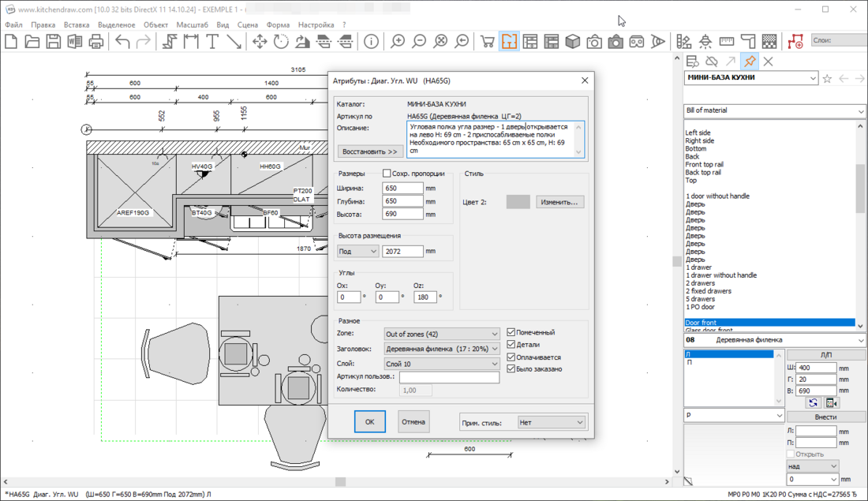Expand the Zone dropdown Out of zones (42)
The width and height of the screenshot is (868, 501).
click(441, 334)
